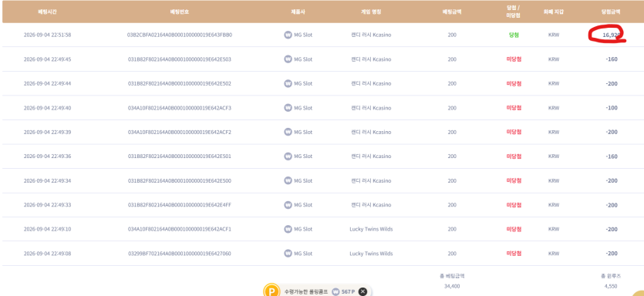The image size is (644, 296).
Task: Click the timestamp 2026-09-04 22:49:10
Action: click(x=47, y=229)
